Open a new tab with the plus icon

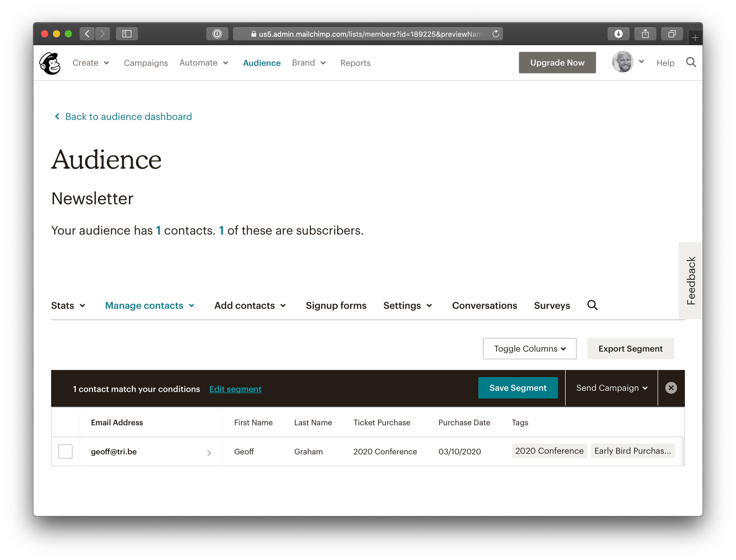(x=695, y=38)
